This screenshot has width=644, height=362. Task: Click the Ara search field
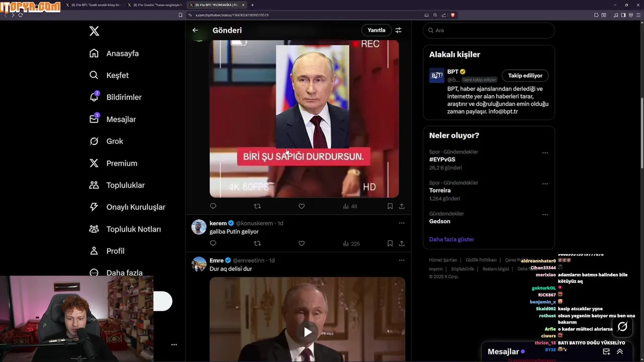point(489,30)
